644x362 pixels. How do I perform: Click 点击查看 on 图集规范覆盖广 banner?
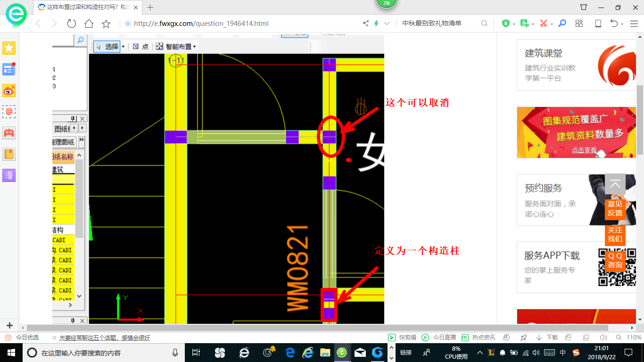click(585, 150)
